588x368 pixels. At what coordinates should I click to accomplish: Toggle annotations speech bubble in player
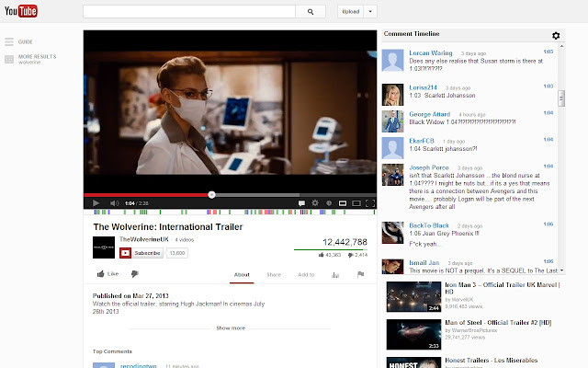pyautogui.click(x=301, y=203)
